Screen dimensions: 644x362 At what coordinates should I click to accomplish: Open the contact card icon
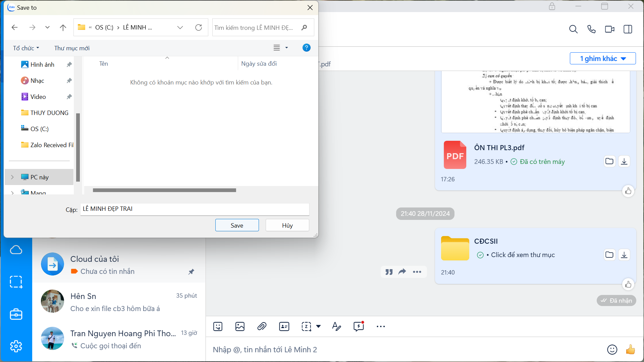(x=284, y=326)
